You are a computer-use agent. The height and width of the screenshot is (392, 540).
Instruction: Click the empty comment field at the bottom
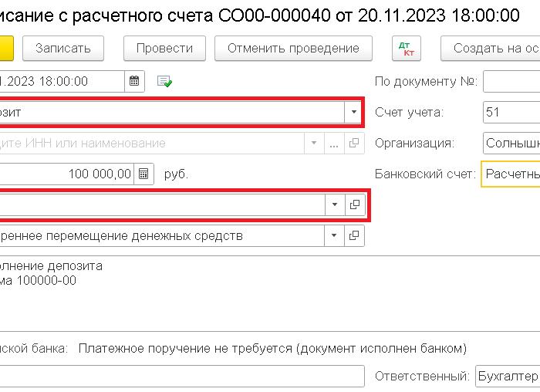coord(182,376)
